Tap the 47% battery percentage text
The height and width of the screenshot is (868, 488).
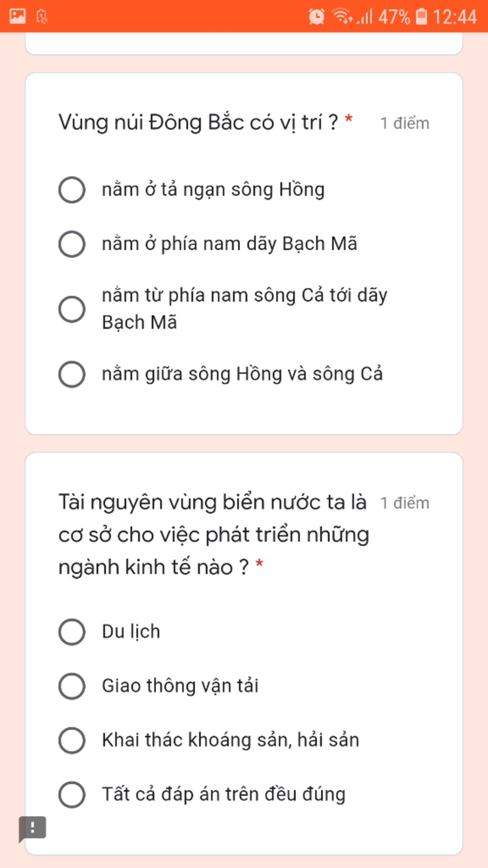click(x=394, y=17)
